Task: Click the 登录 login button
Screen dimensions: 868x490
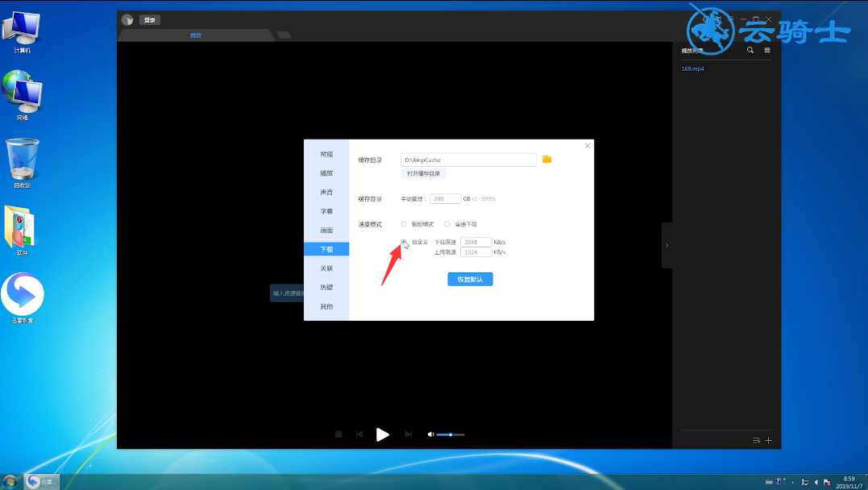Action: 149,20
